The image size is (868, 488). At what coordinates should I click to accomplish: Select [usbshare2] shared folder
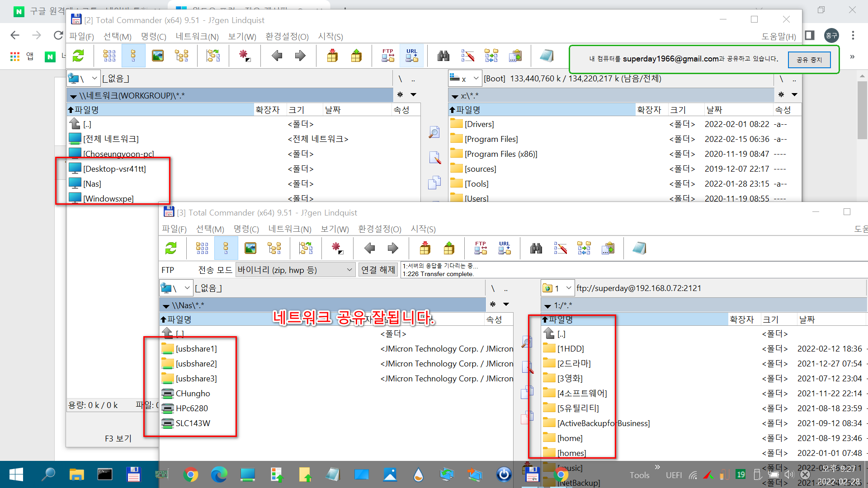click(196, 364)
